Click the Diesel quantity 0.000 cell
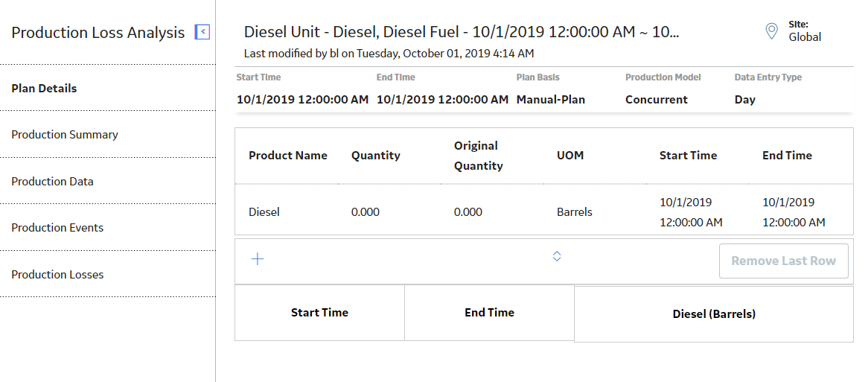The height and width of the screenshot is (382, 868). [x=366, y=212]
